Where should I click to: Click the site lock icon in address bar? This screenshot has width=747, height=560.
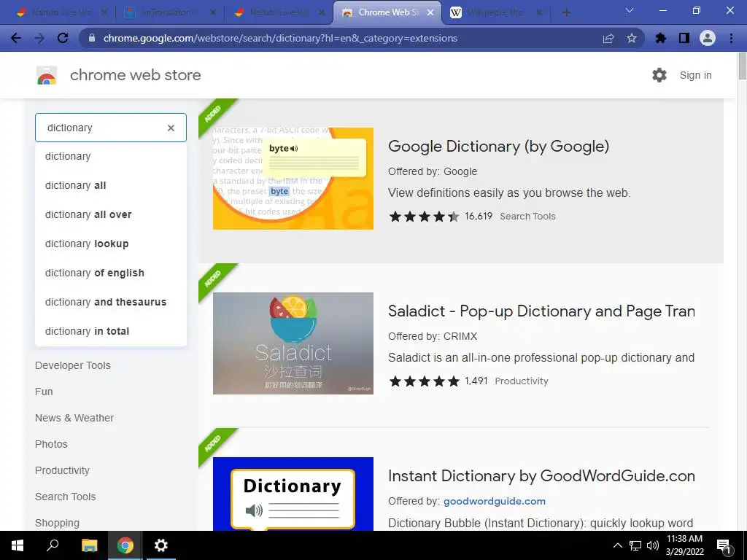92,38
